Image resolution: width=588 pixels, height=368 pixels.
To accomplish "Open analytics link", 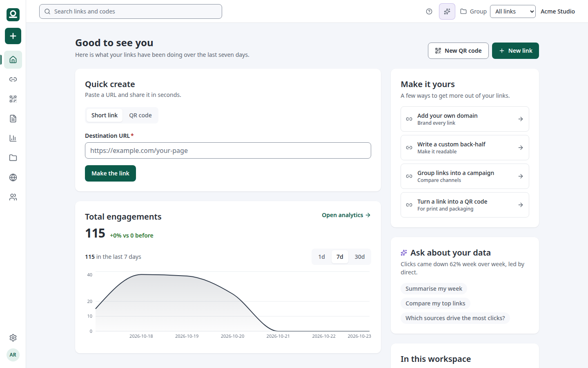I will 346,215.
